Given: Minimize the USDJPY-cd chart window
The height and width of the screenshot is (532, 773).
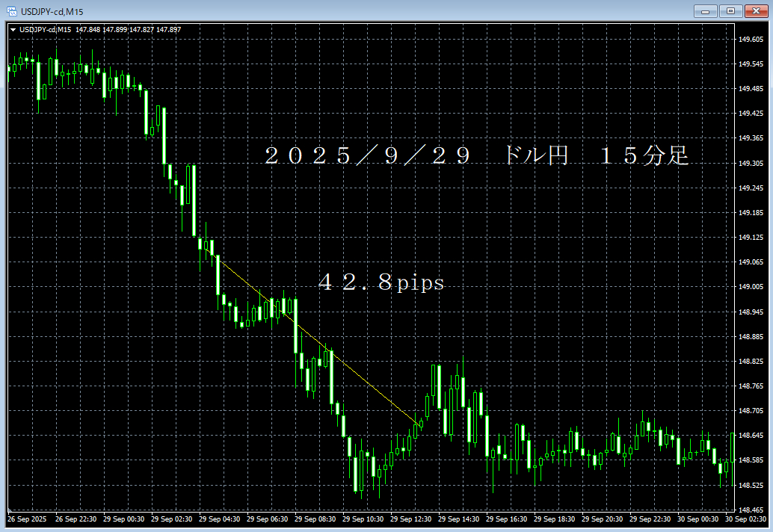Looking at the screenshot, I should click(x=705, y=11).
